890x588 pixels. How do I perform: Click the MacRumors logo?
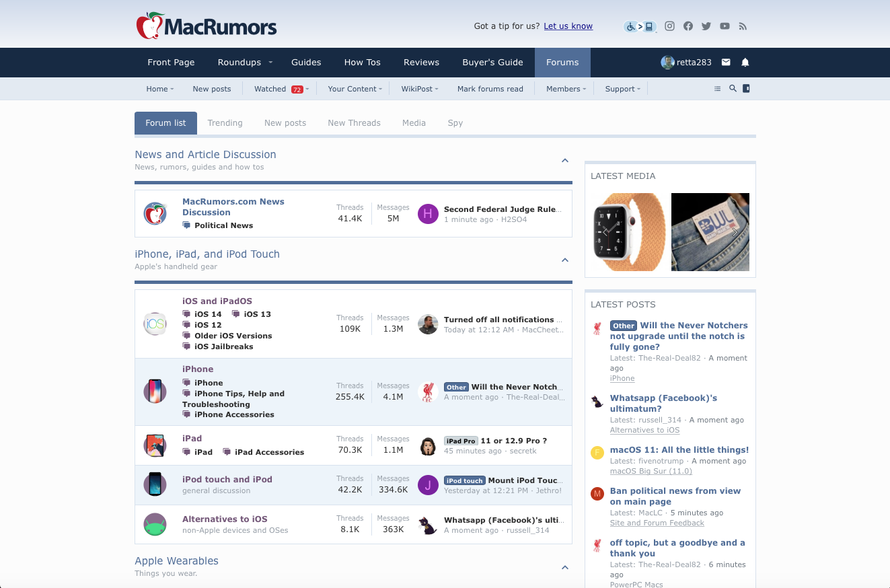click(207, 26)
